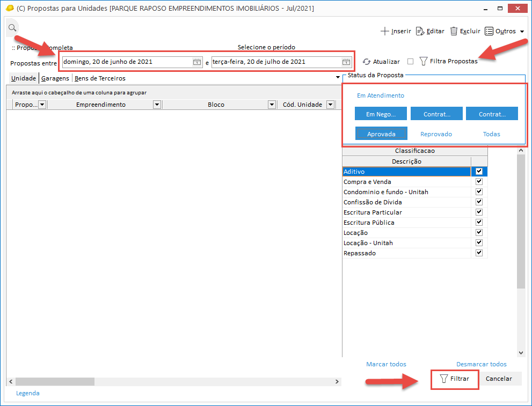Screen dimensions: 532x406
Task: Click the Atualizar label
Action: pos(386,62)
